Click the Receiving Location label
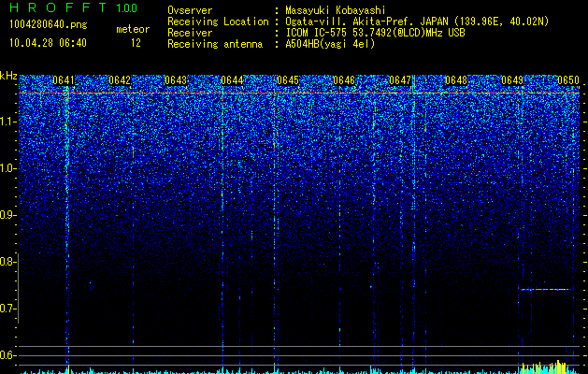This screenshot has width=588, height=374. click(218, 22)
